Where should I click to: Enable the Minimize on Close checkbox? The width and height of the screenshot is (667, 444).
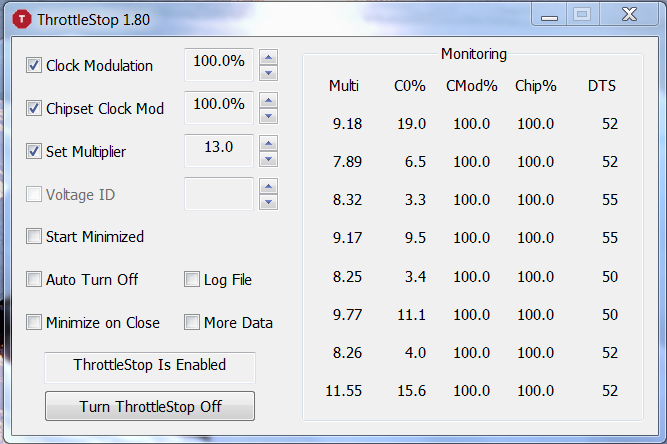[34, 322]
